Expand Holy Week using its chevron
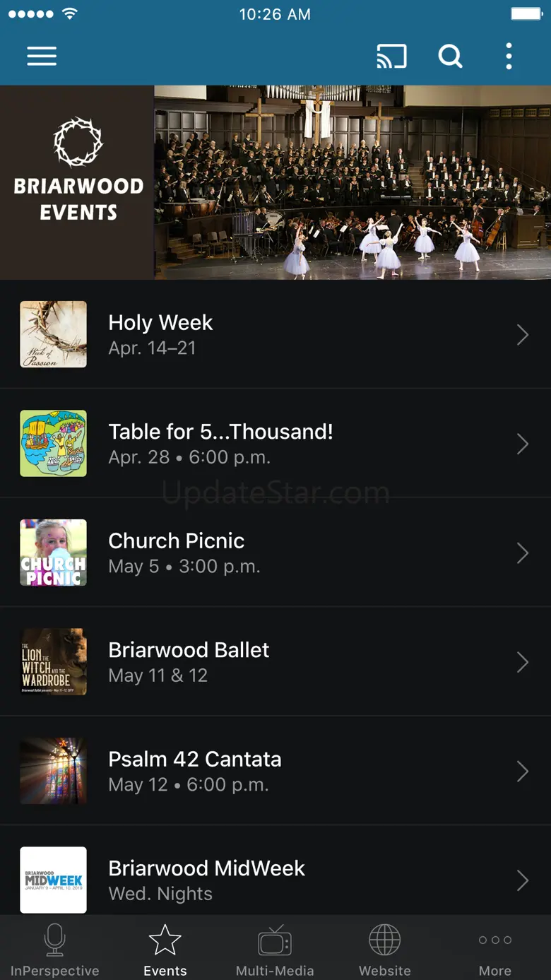 pos(522,335)
